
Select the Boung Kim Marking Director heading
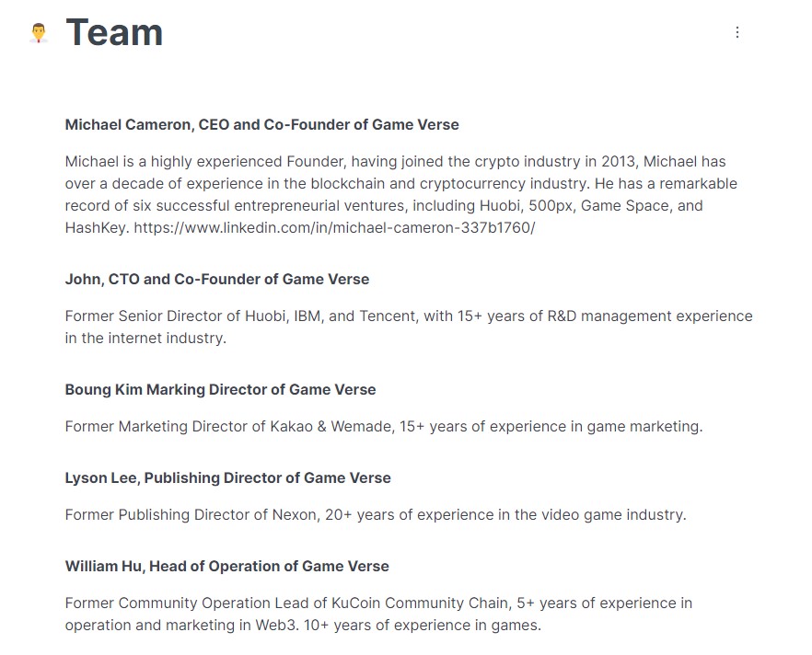[x=220, y=389]
